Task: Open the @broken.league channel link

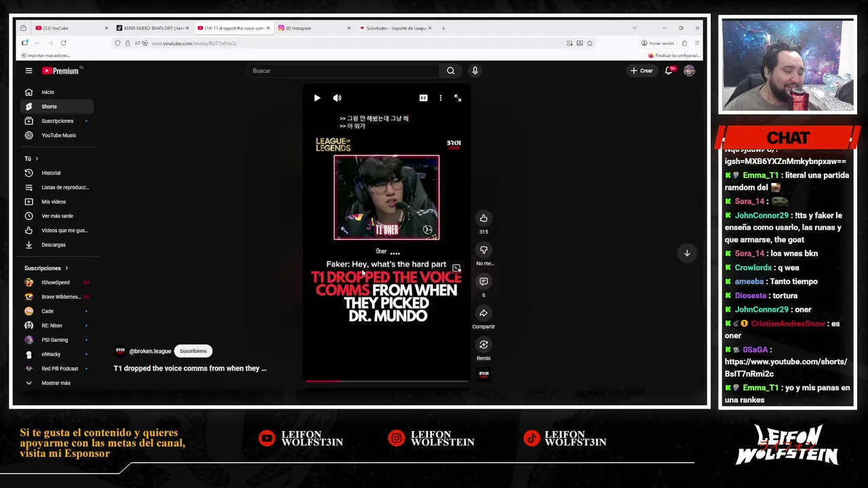Action: point(150,351)
